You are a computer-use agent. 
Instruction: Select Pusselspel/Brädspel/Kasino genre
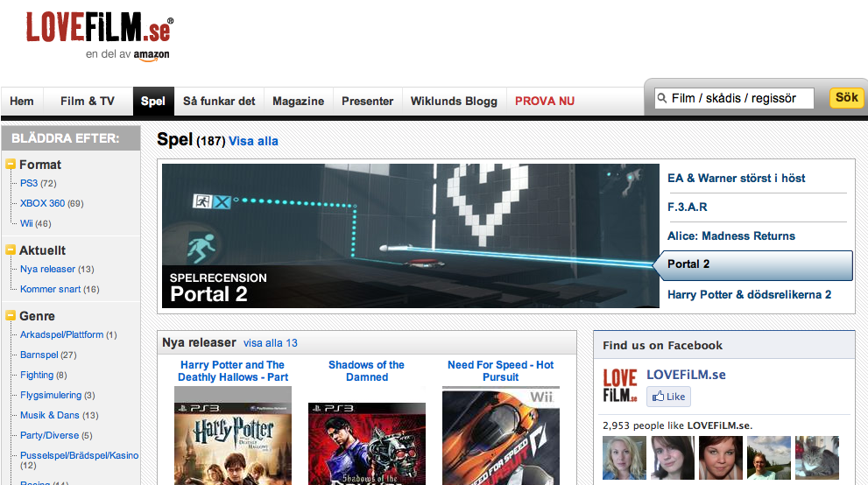pos(79,455)
